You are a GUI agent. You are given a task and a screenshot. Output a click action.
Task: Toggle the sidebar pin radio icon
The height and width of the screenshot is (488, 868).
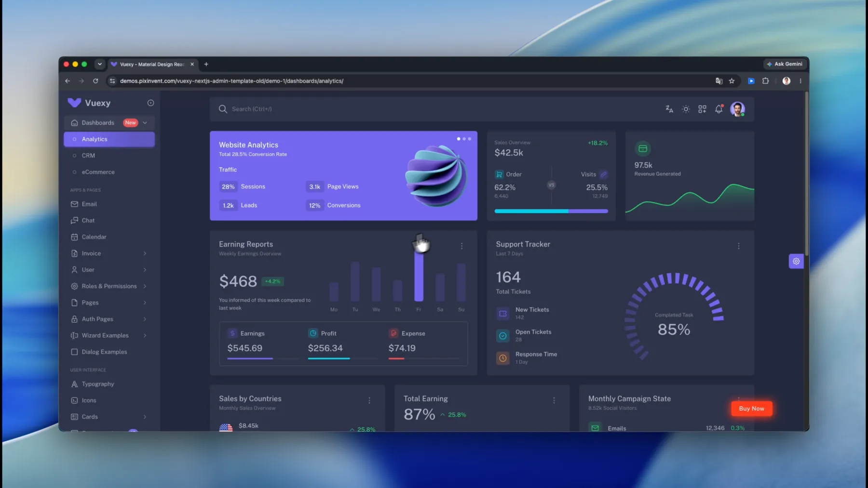(150, 103)
